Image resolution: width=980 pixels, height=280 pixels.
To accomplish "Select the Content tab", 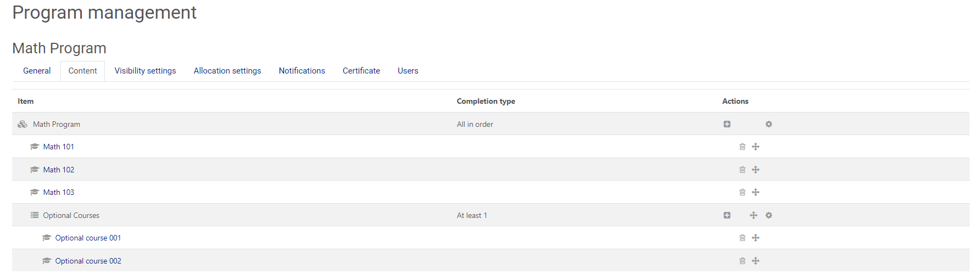I will pyautogui.click(x=82, y=71).
